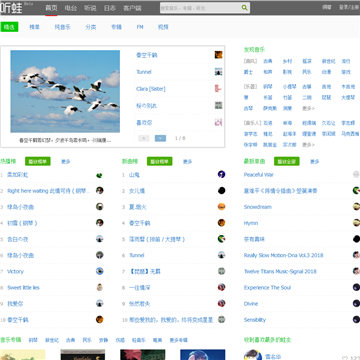Open the avatar beside Hymn
360x360 pixels.
click(x=356, y=223)
